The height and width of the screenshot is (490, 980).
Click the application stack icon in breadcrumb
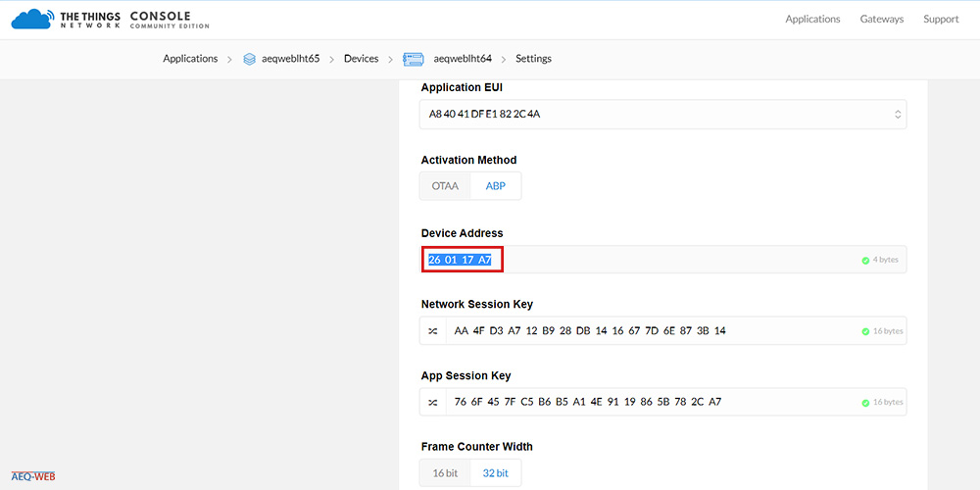click(x=249, y=59)
